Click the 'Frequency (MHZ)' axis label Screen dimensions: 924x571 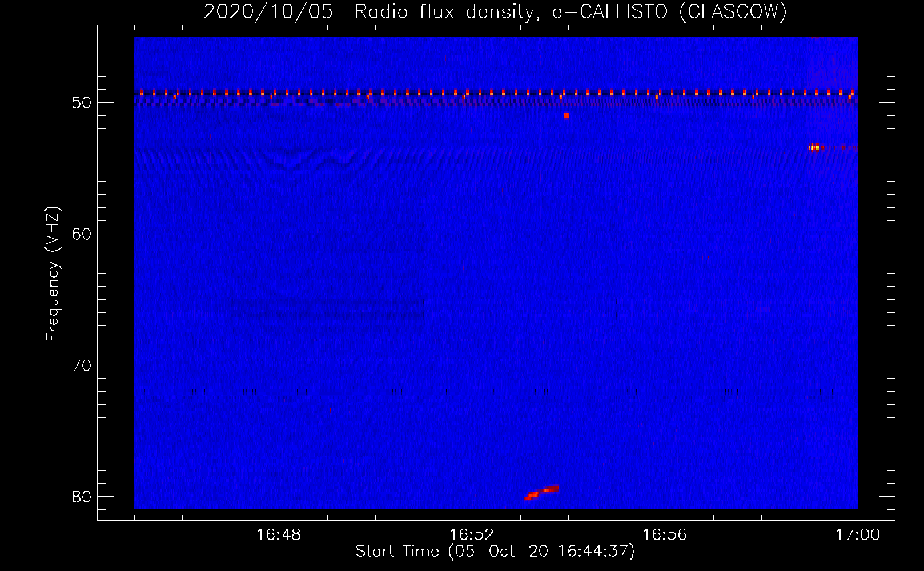coord(53,274)
